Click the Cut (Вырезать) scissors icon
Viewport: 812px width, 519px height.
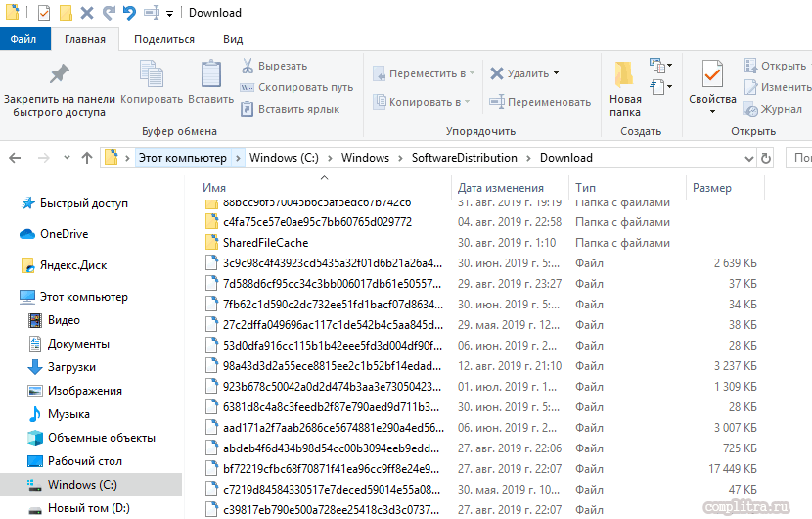248,66
